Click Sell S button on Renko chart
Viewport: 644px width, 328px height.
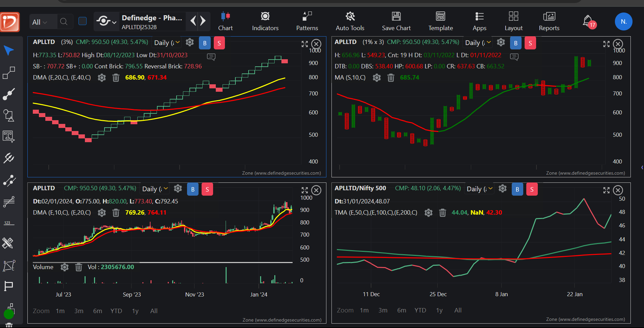click(219, 43)
